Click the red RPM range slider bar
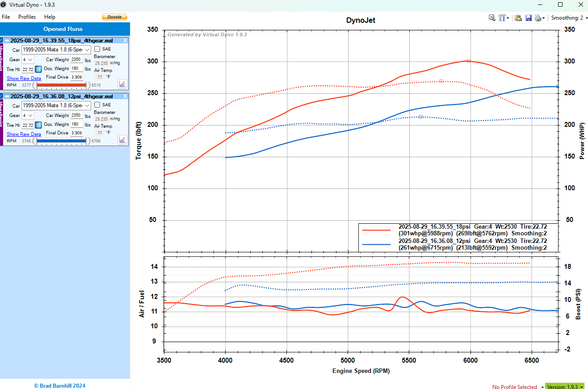Image resolution: width=588 pixels, height=389 pixels. tap(61, 85)
